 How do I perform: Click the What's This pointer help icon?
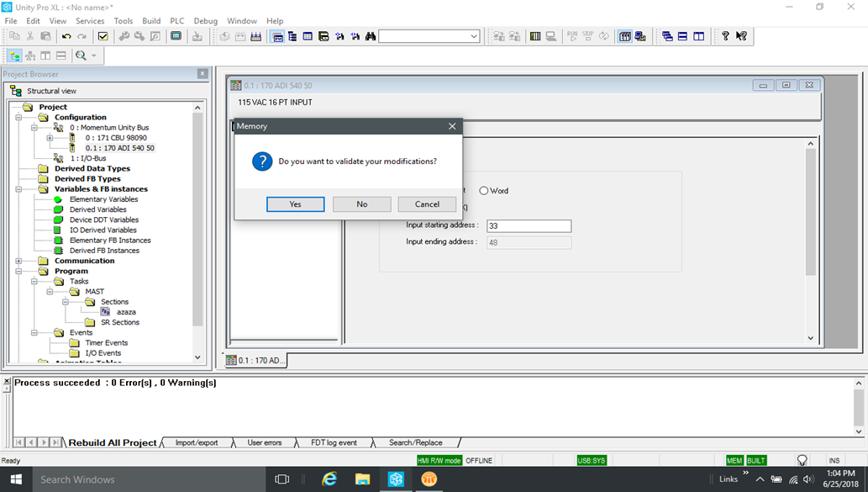click(x=741, y=36)
